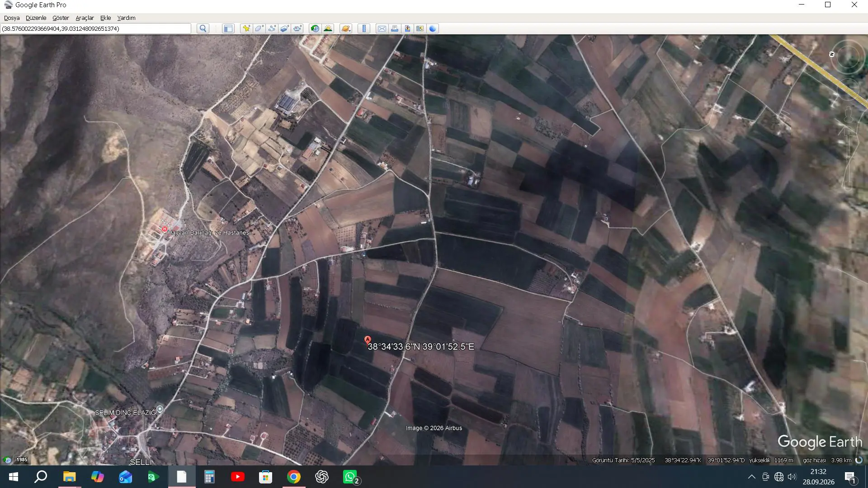Click the 1985 historical imagery year button

tap(22, 460)
